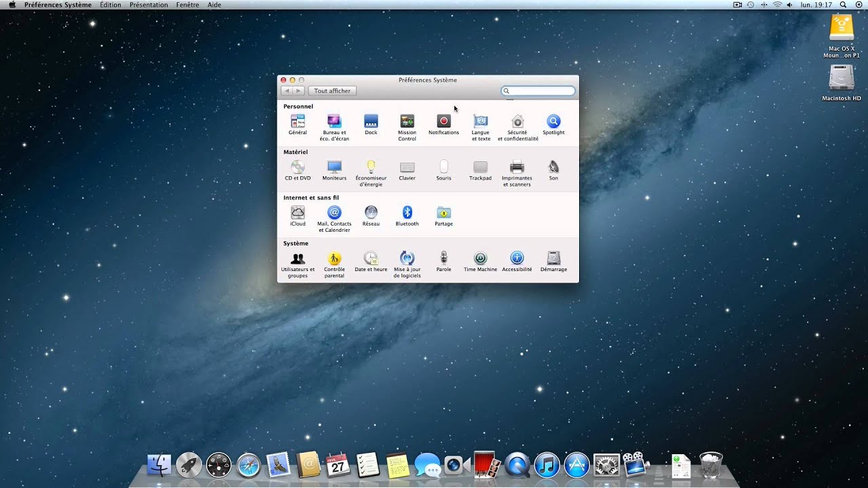Open the Partage preference pane
The height and width of the screenshot is (488, 868).
[443, 216]
